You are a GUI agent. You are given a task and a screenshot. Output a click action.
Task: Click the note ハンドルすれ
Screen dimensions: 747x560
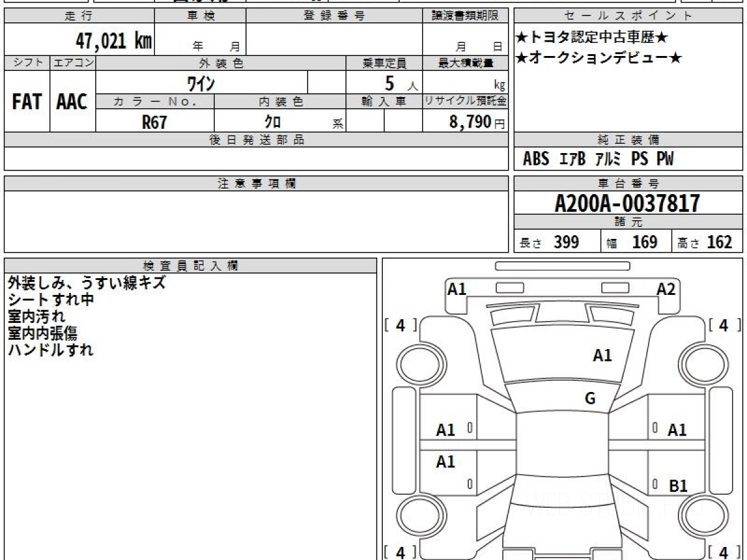[x=50, y=350]
